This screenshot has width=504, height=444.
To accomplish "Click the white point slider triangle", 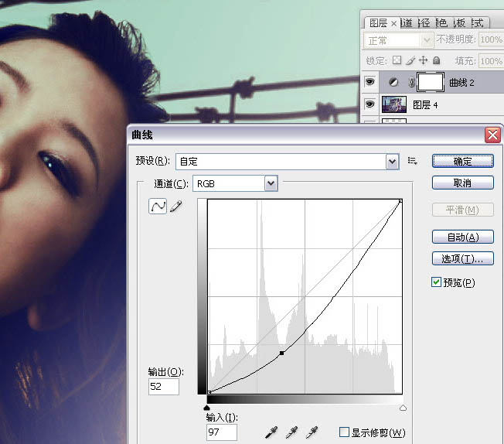I will [403, 407].
